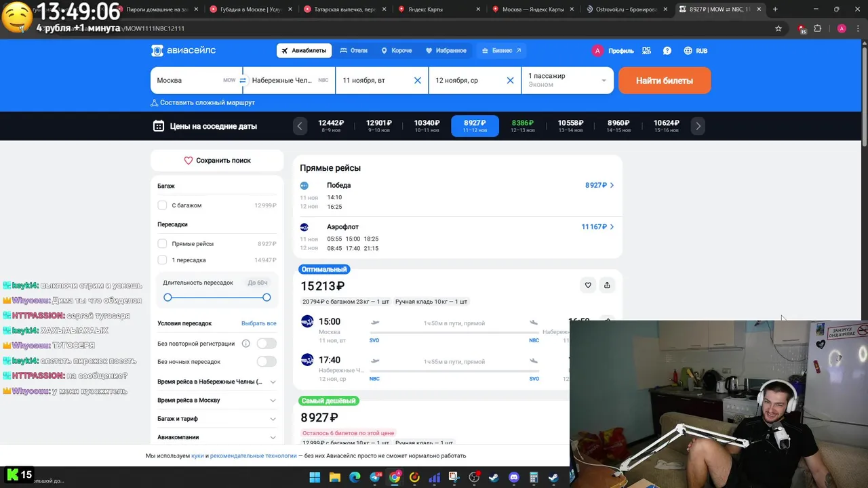Expand the Авиакомпании filter

coord(217,437)
